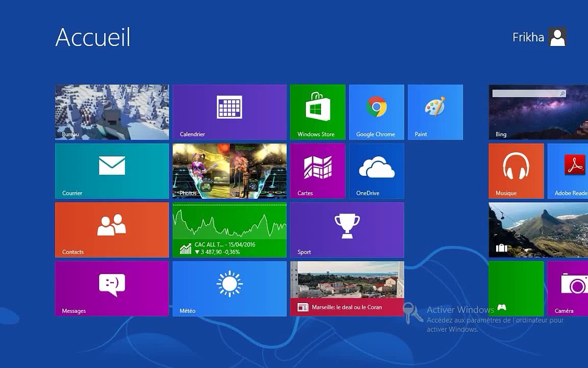Viewport: 588px width, 368px height.
Task: Launch the Paint tile
Action: [x=435, y=112]
